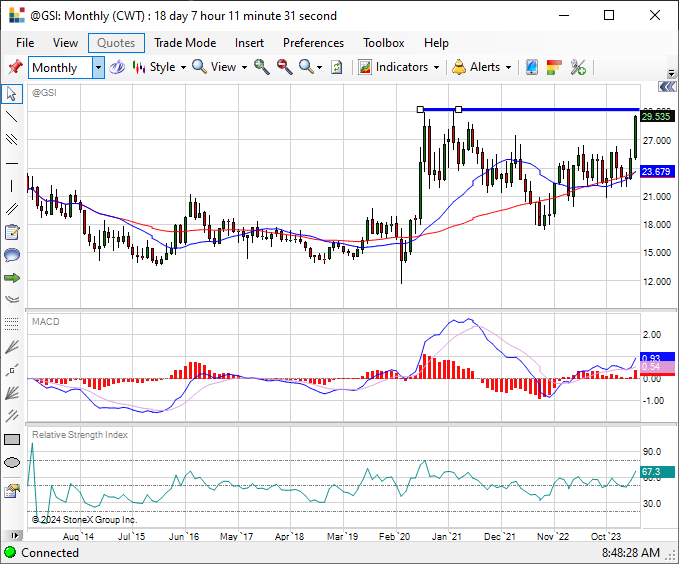Click the red pushpin icon
The height and width of the screenshot is (564, 679).
tap(15, 67)
